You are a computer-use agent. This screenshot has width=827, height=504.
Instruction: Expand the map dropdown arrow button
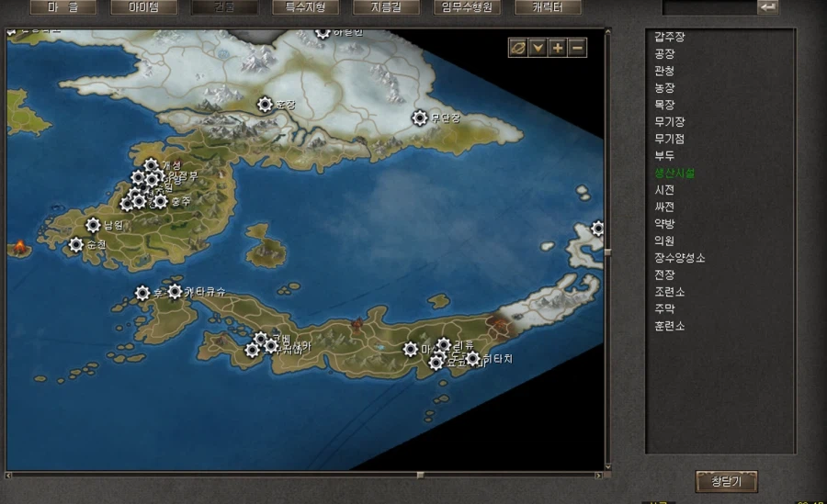coord(538,48)
